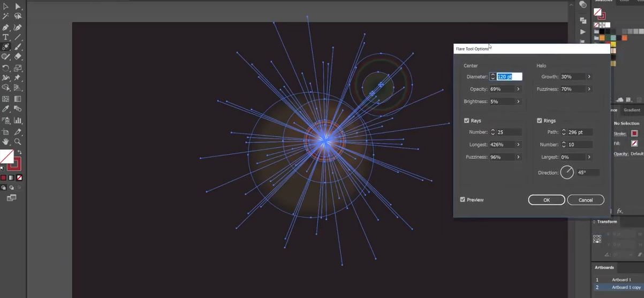Select the Curvature tool

[x=18, y=27]
